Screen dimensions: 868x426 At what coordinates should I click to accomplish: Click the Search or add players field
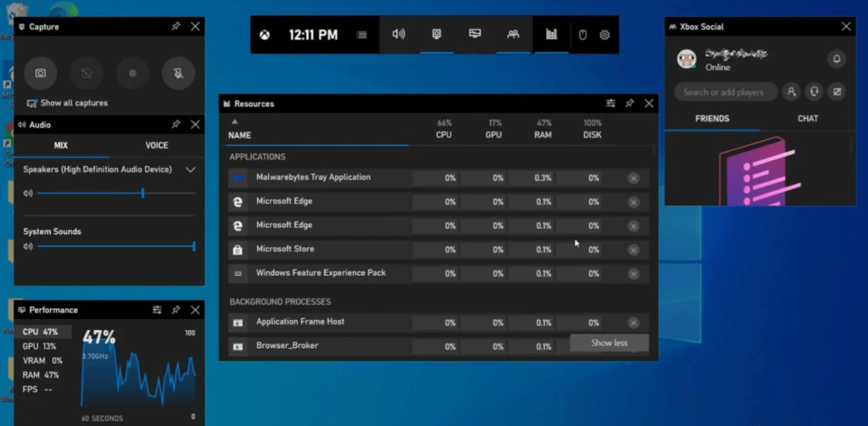725,92
